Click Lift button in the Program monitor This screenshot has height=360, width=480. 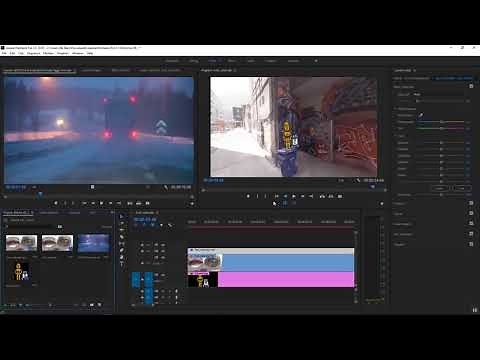tap(322, 196)
